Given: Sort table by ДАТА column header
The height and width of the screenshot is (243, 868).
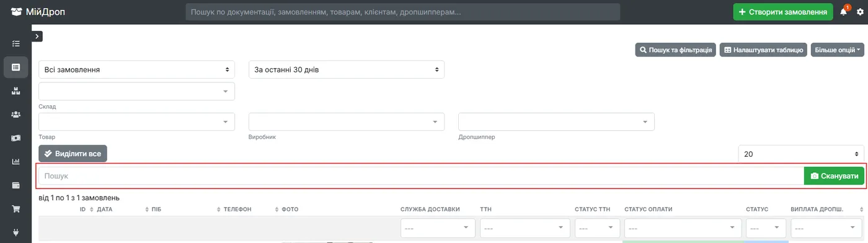Looking at the screenshot, I should pyautogui.click(x=105, y=210).
